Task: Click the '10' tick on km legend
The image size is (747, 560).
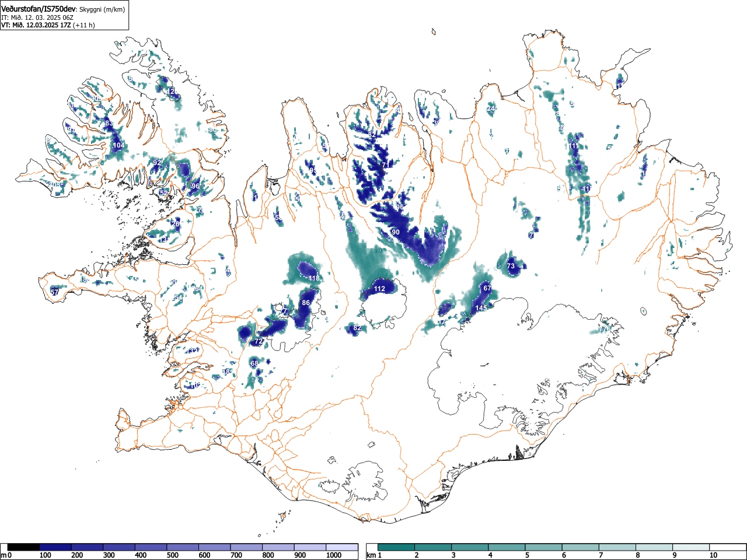Action: (x=713, y=555)
